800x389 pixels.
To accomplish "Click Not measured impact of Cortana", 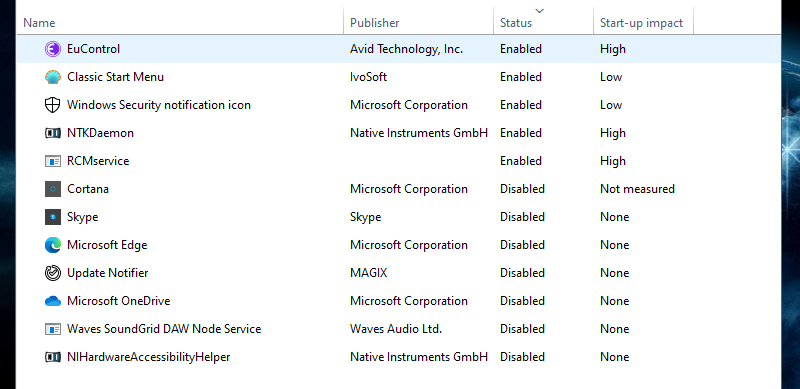I will 637,189.
